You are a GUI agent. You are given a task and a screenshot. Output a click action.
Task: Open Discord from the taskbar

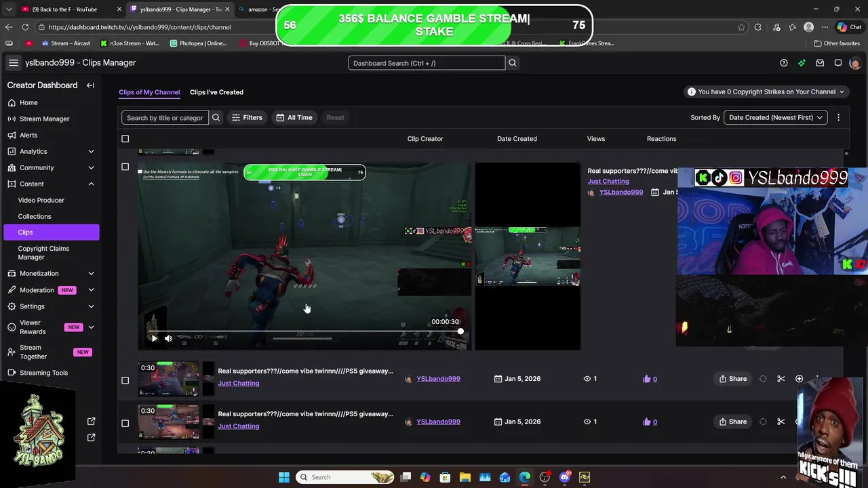(565, 477)
